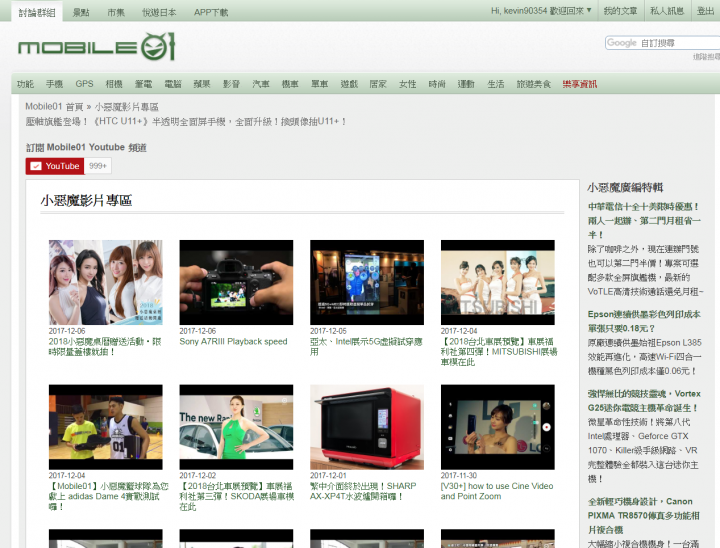Open the 居家 category menu
The height and width of the screenshot is (548, 720).
[378, 84]
